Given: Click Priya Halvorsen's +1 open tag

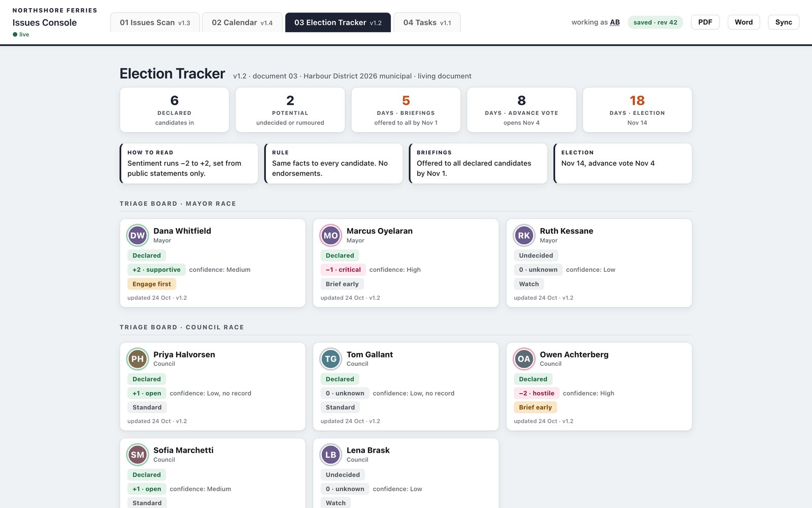Looking at the screenshot, I should click(147, 393).
